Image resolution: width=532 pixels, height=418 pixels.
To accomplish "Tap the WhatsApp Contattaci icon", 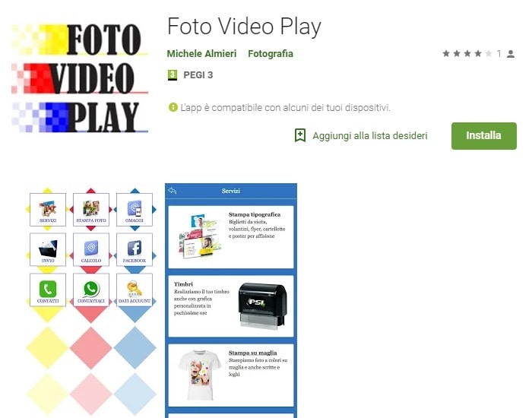I will (91, 289).
